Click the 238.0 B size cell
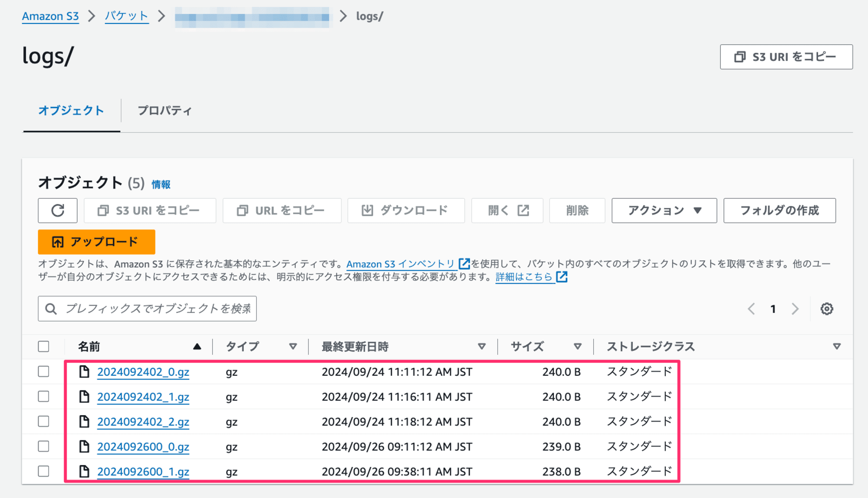The image size is (868, 498). point(561,472)
